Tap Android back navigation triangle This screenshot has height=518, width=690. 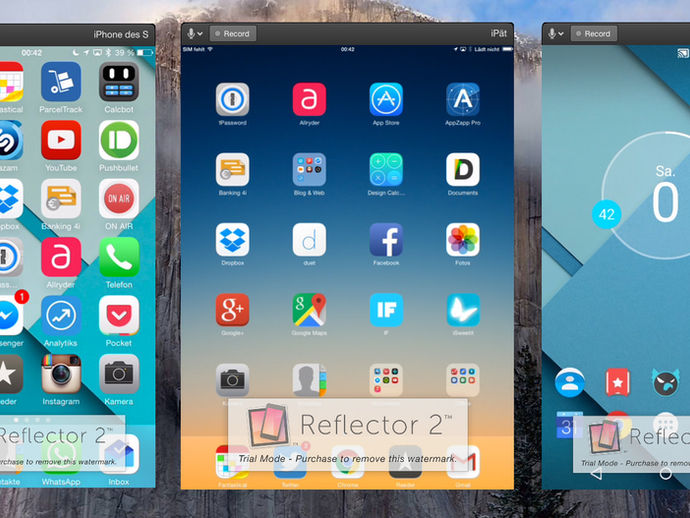[x=596, y=474]
